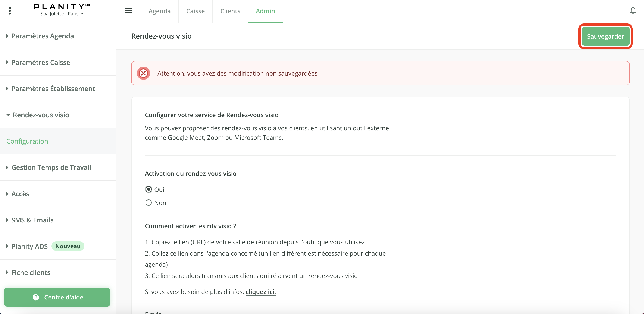Collapse the Rendez-vous visio section
Image resolution: width=644 pixels, height=314 pixels.
coord(41,115)
